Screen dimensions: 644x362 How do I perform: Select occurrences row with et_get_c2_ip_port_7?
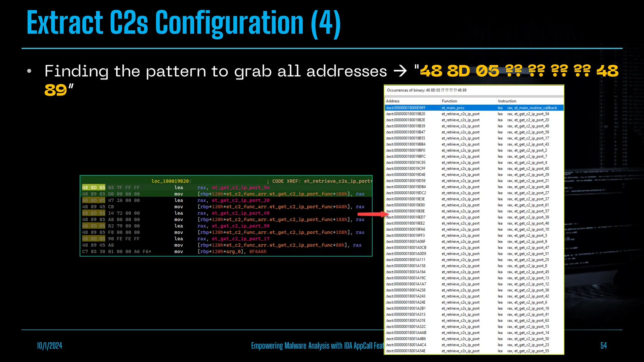coord(474,156)
